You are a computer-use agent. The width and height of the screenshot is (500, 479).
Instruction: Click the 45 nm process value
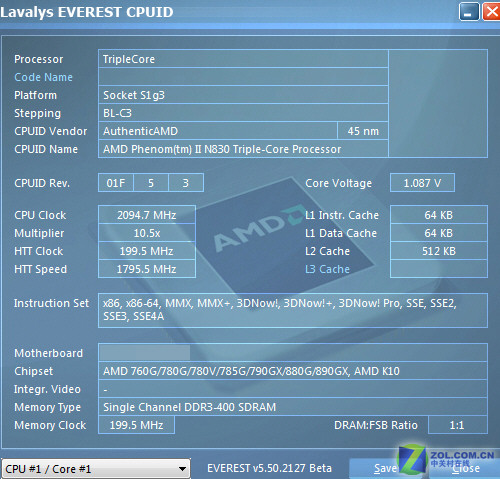pos(363,131)
